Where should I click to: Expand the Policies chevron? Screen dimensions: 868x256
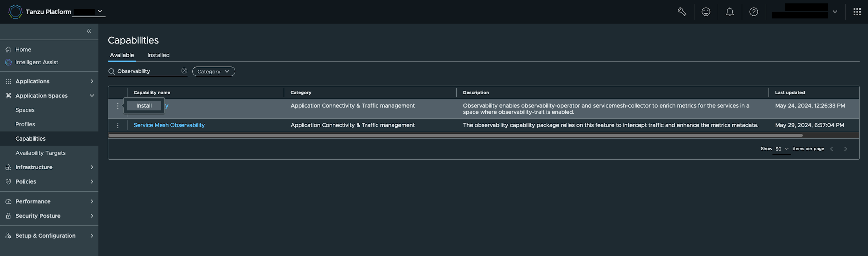[92, 182]
